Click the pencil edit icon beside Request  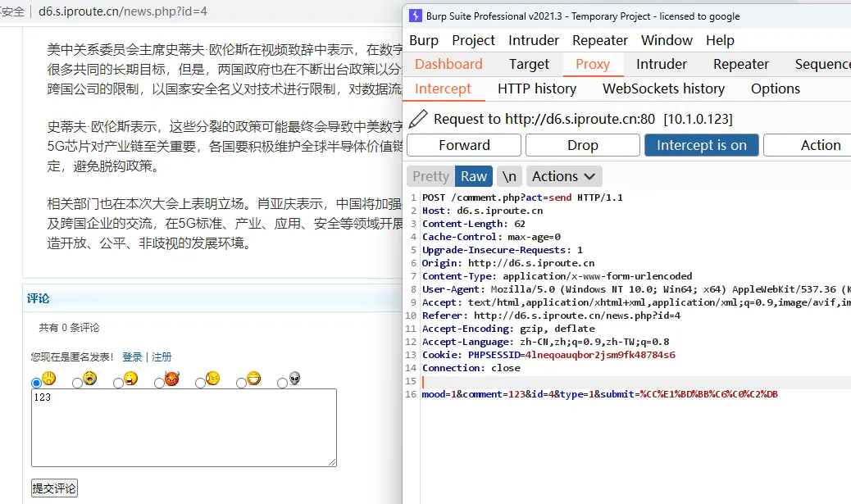[x=418, y=120]
